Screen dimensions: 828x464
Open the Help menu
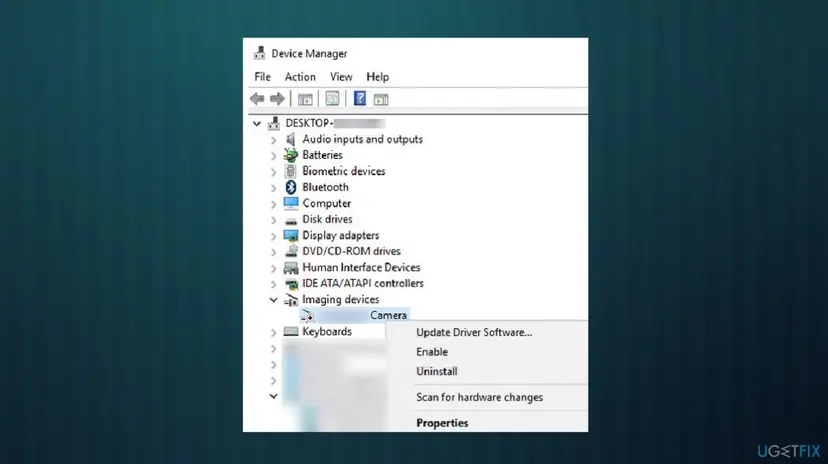coord(378,77)
